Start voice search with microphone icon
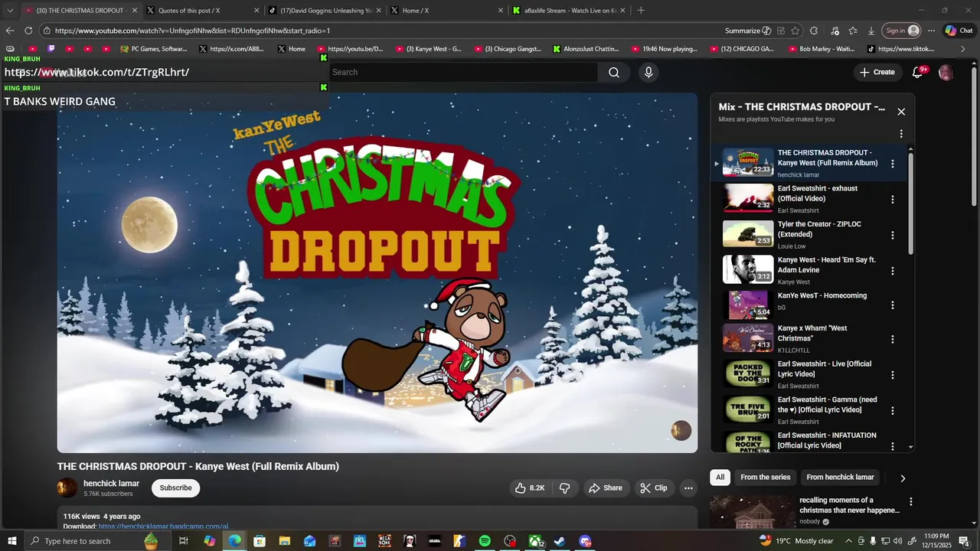This screenshot has height=551, width=980. tap(648, 72)
